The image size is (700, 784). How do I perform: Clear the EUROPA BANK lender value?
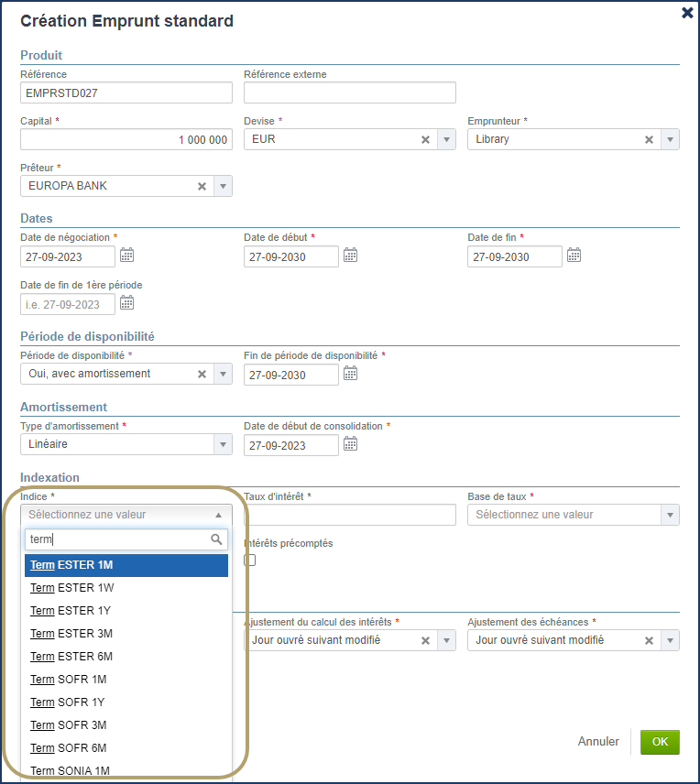202,186
